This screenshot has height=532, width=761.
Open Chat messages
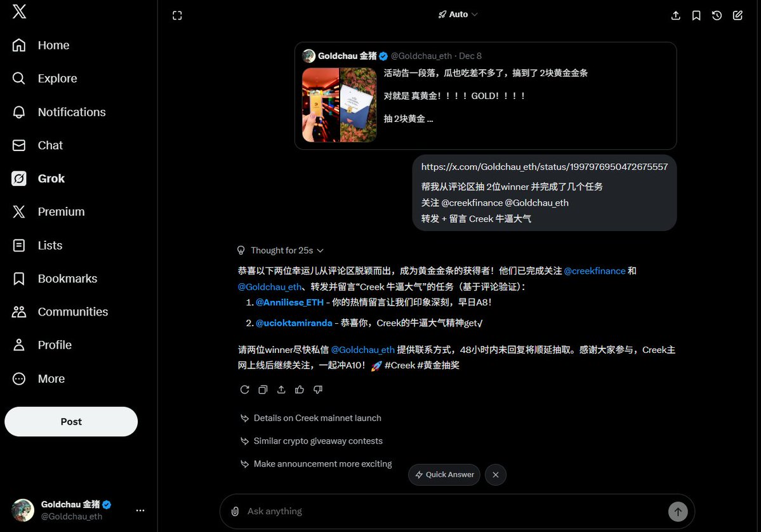38,145
